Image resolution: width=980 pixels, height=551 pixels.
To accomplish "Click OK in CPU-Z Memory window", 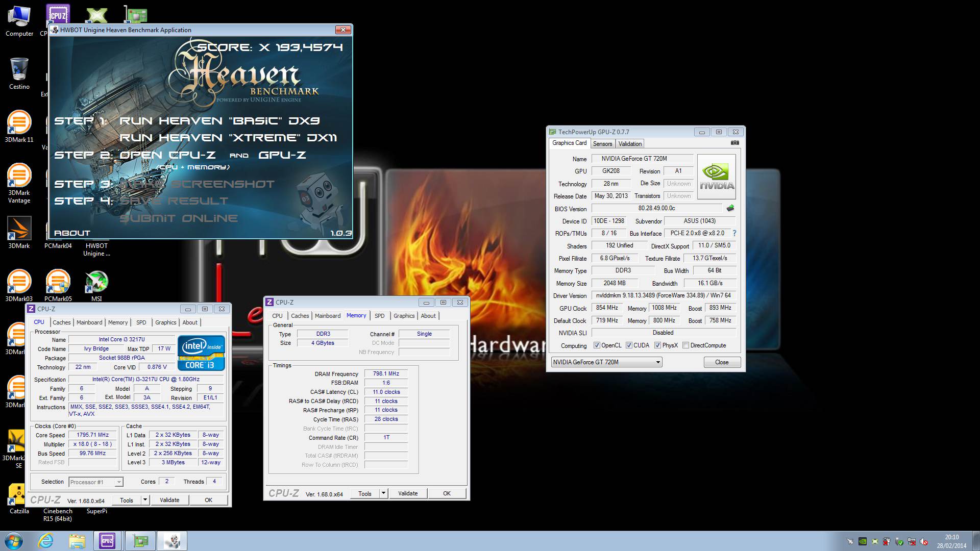I will click(447, 493).
